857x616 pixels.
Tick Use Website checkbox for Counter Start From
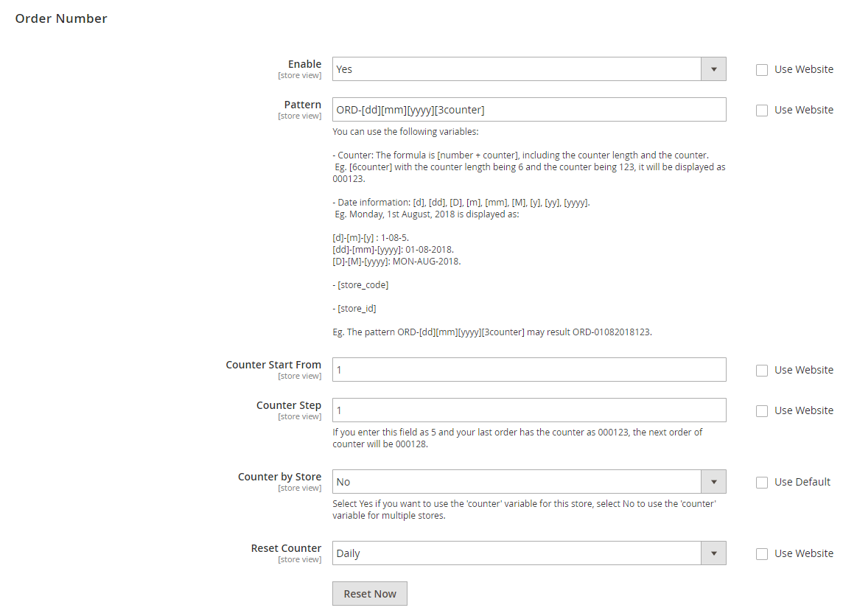tap(762, 371)
